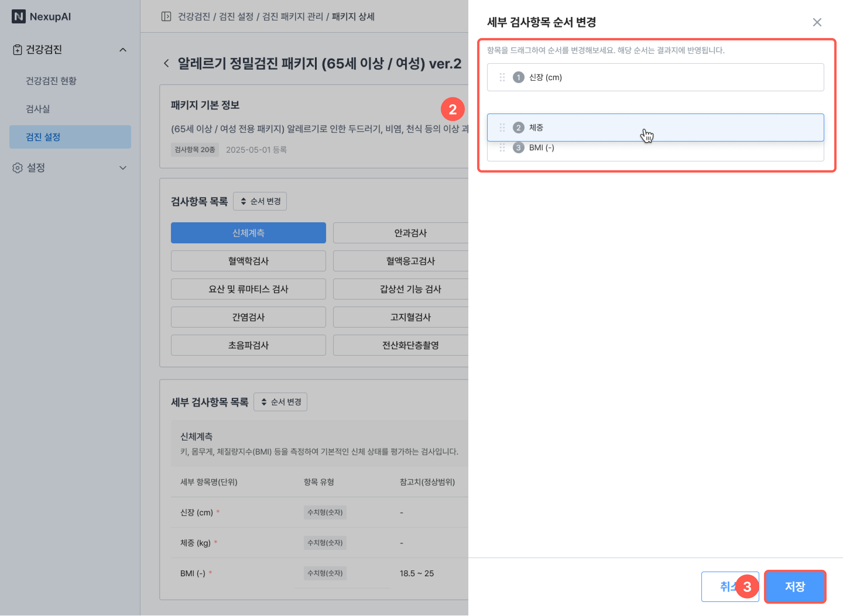Open 순서 변경 next to 검사항목 목록
The image size is (843, 616).
pos(260,201)
